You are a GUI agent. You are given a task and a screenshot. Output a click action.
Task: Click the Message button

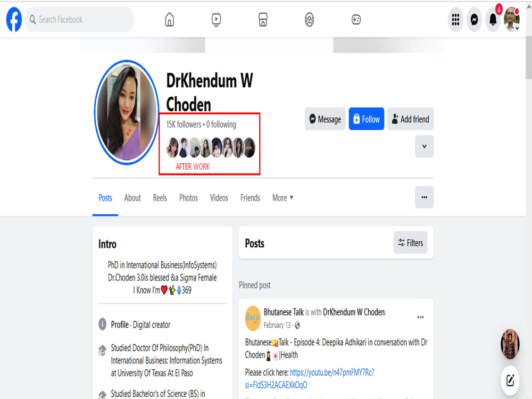click(325, 119)
